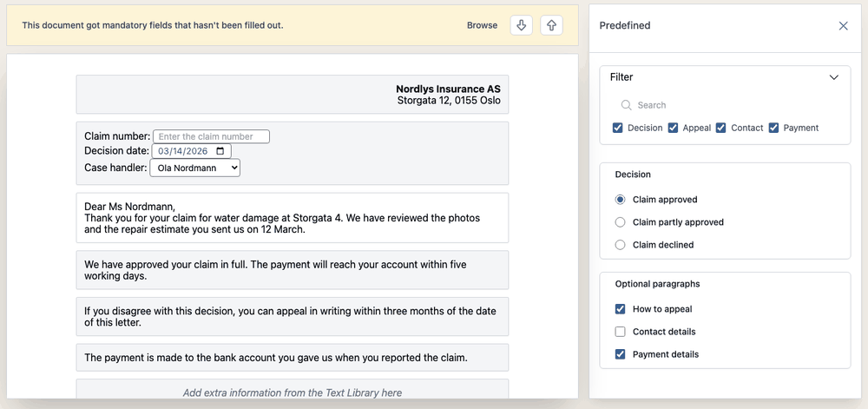Click the bank account payment paragraph

pos(293,358)
